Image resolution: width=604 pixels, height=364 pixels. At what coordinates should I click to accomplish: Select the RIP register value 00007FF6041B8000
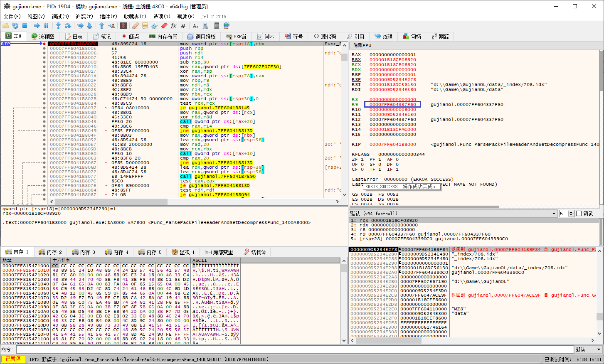[x=392, y=145]
